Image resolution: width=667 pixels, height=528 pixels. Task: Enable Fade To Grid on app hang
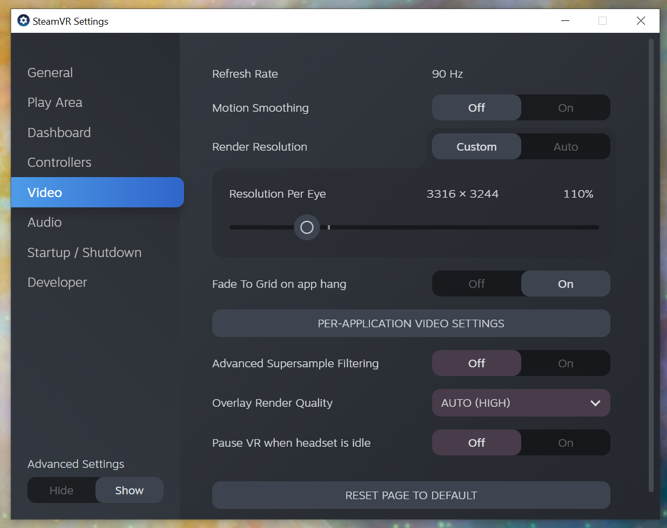565,284
